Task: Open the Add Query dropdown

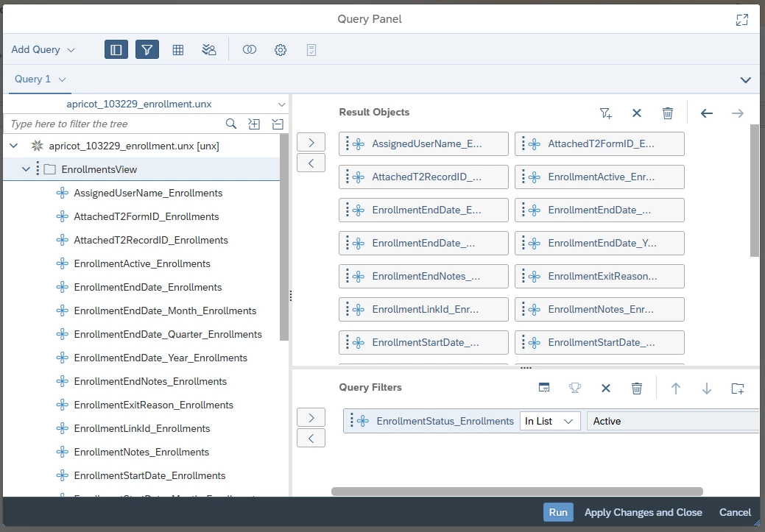Action: point(43,50)
